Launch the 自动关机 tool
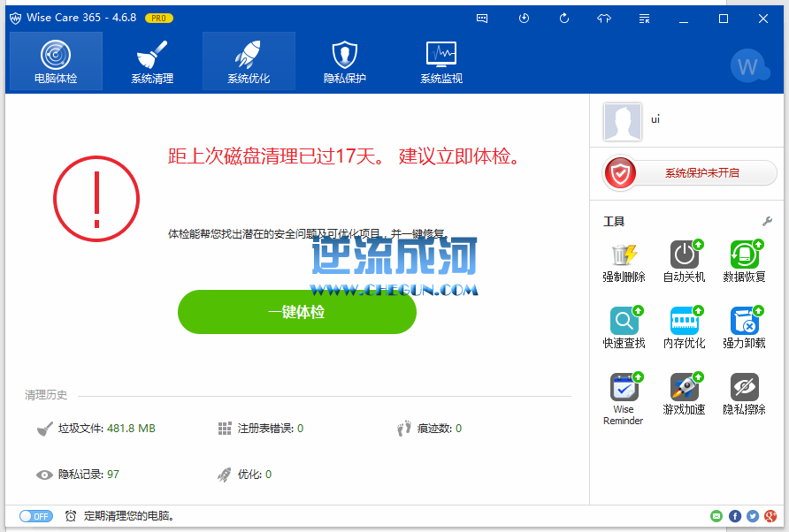789x532 pixels. point(684,262)
